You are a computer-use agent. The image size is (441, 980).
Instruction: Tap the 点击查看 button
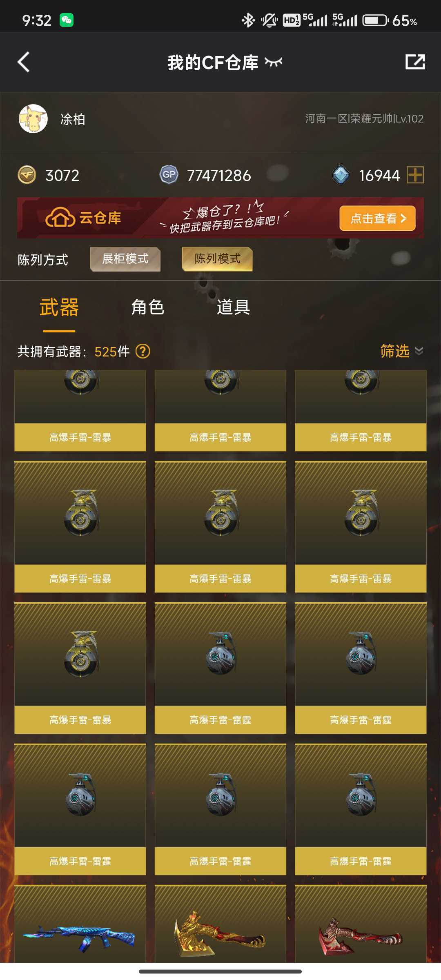[x=377, y=218]
